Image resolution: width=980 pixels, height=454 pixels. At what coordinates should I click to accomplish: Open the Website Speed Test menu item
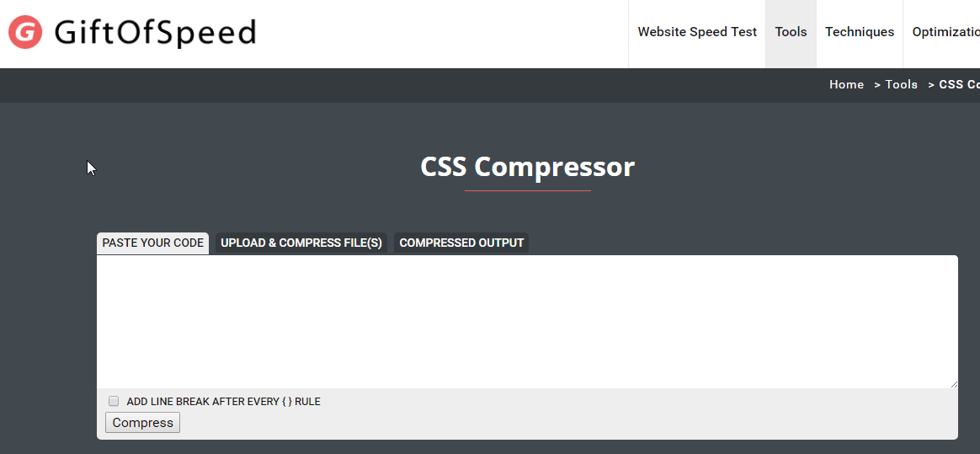[697, 32]
